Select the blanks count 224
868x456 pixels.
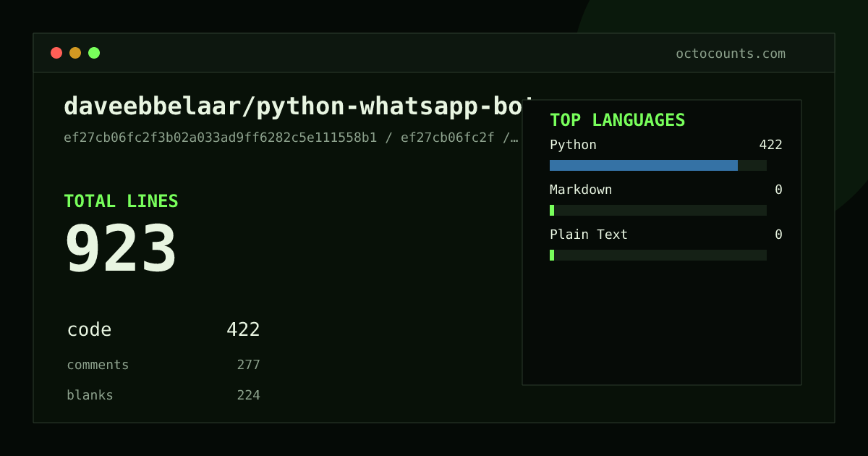[248, 395]
